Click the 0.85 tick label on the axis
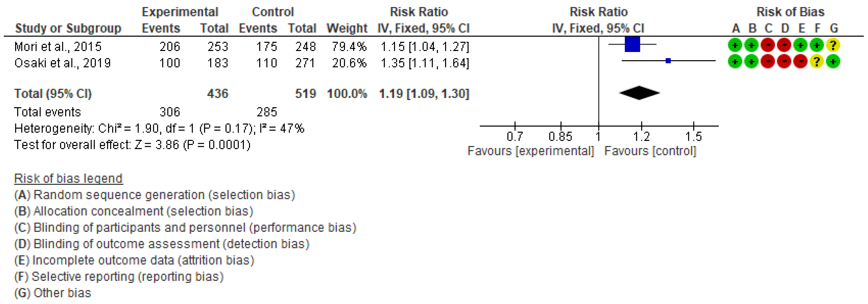This screenshot has height=304, width=868. [560, 136]
